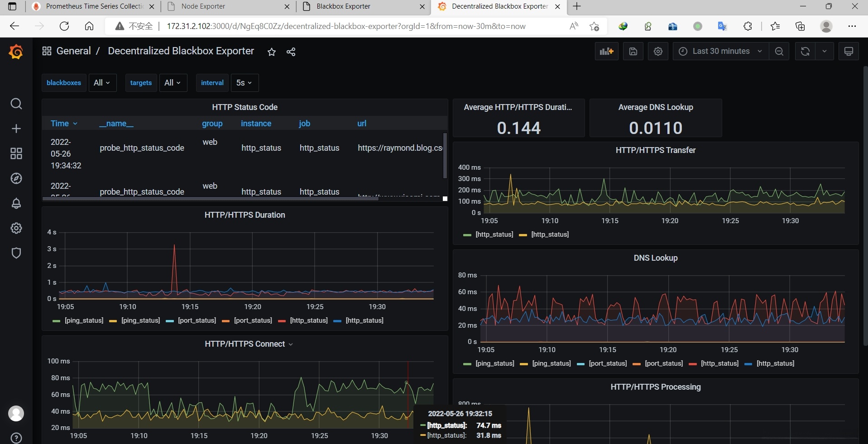Open dashboard settings gear in toolbar
Image resolution: width=868 pixels, height=444 pixels.
coord(658,52)
